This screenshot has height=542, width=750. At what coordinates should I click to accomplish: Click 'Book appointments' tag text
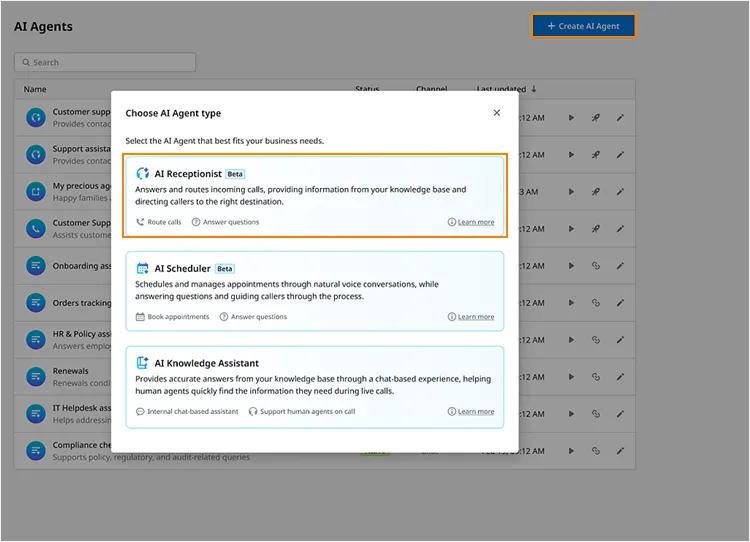point(178,317)
